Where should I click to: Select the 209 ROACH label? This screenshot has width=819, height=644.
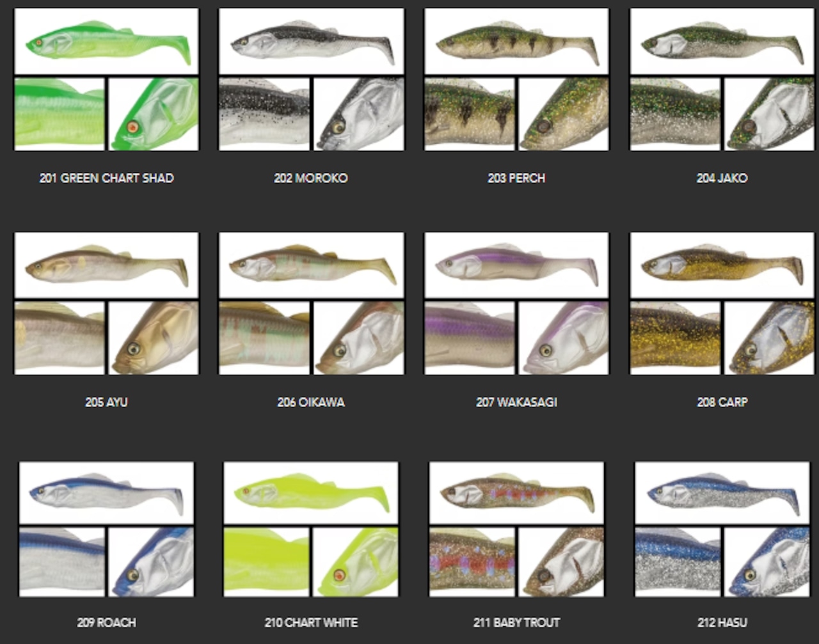pos(106,622)
